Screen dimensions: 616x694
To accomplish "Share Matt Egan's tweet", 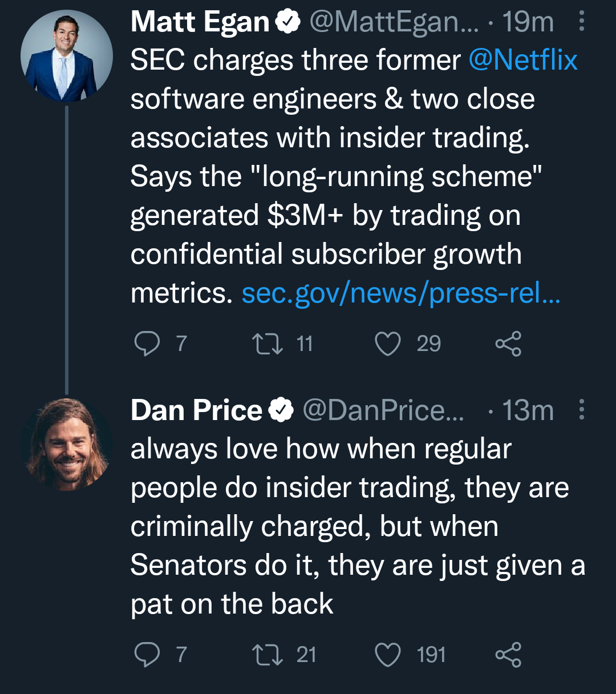I will tap(508, 344).
